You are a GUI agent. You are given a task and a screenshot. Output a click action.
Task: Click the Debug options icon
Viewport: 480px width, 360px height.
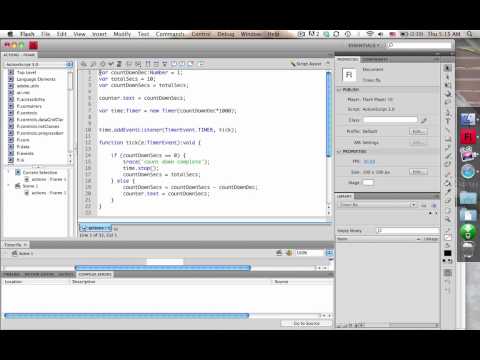tap(138, 64)
